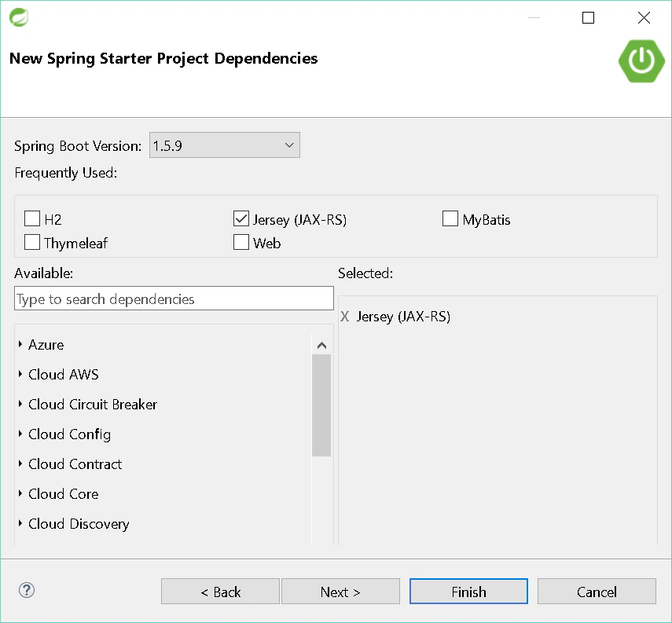Viewport: 672px width, 623px height.
Task: Check the Web dependency checkbox
Action: pyautogui.click(x=241, y=242)
